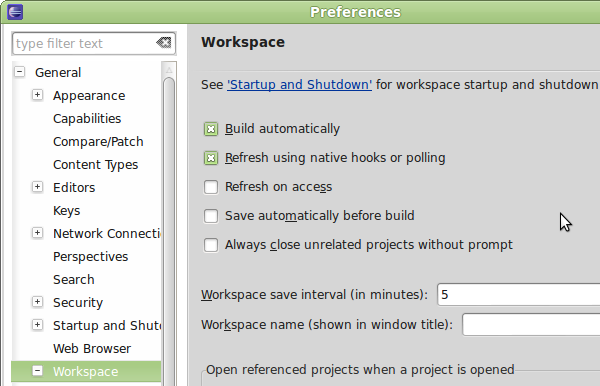Viewport: 600px width, 386px height.
Task: Enable Save automatically before build
Action: pyautogui.click(x=211, y=216)
